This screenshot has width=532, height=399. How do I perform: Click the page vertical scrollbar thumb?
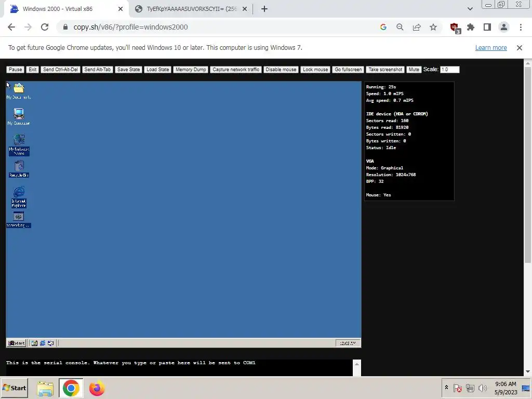[528, 165]
